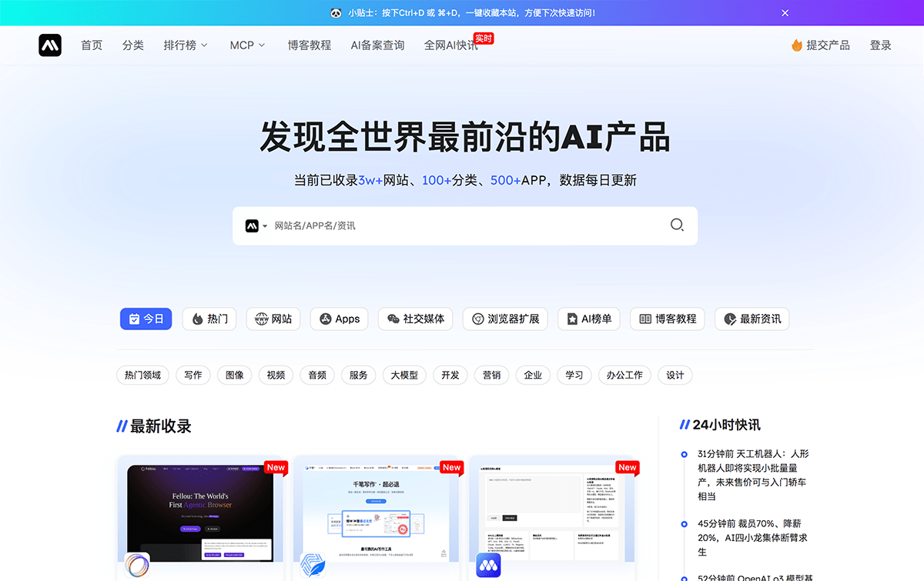Open AI备案查询 menu item
924x581 pixels.
(377, 45)
